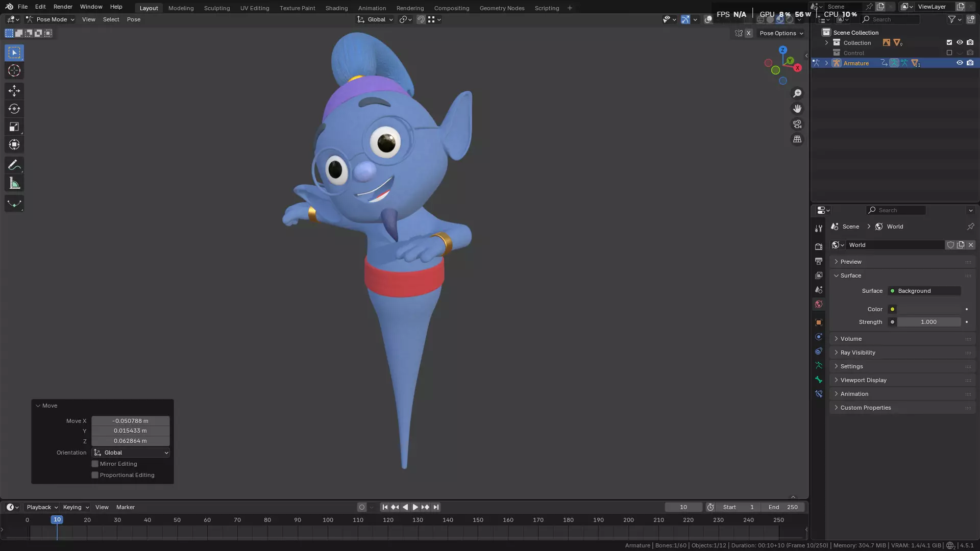
Task: Jump to timeline start frame
Action: pos(385,507)
